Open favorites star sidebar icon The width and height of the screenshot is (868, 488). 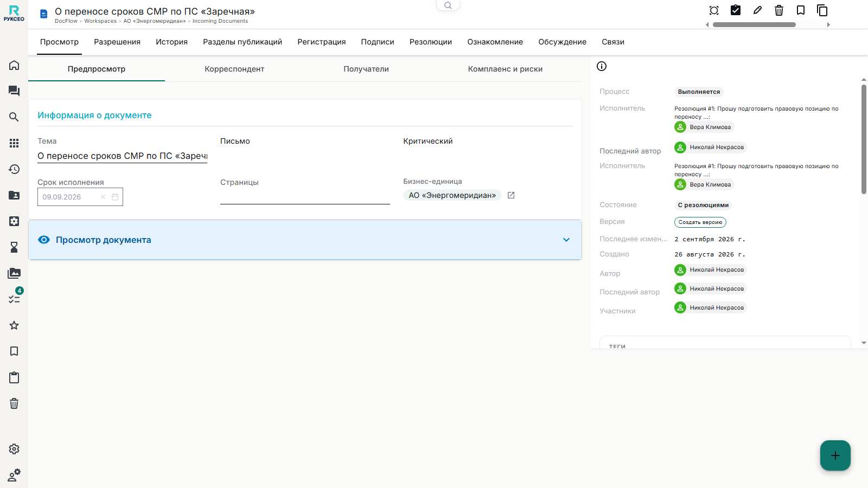pyautogui.click(x=14, y=325)
